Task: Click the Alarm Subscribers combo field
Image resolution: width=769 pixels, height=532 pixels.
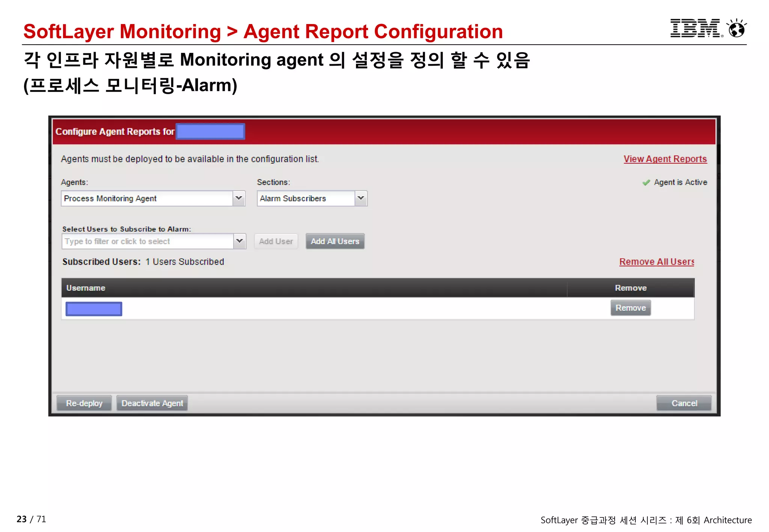Action: tap(312, 198)
